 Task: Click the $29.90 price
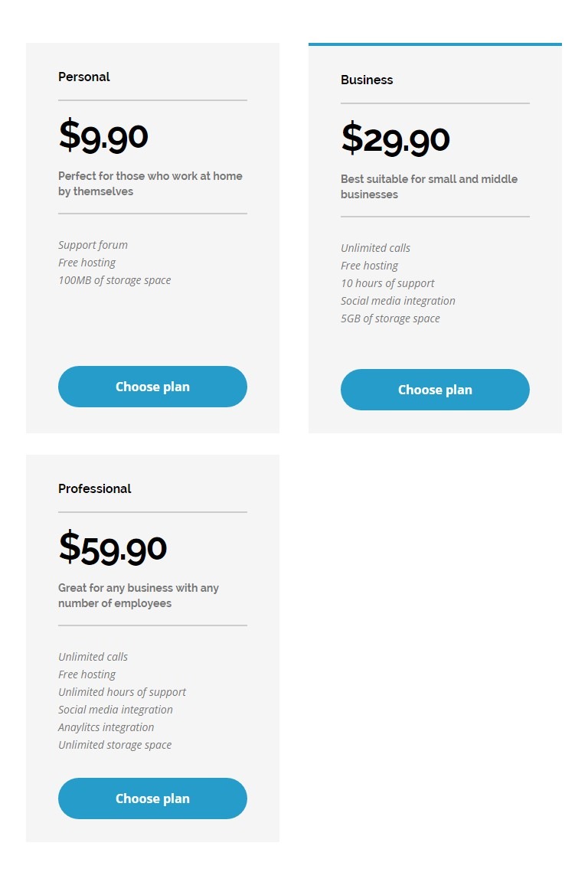tap(395, 139)
